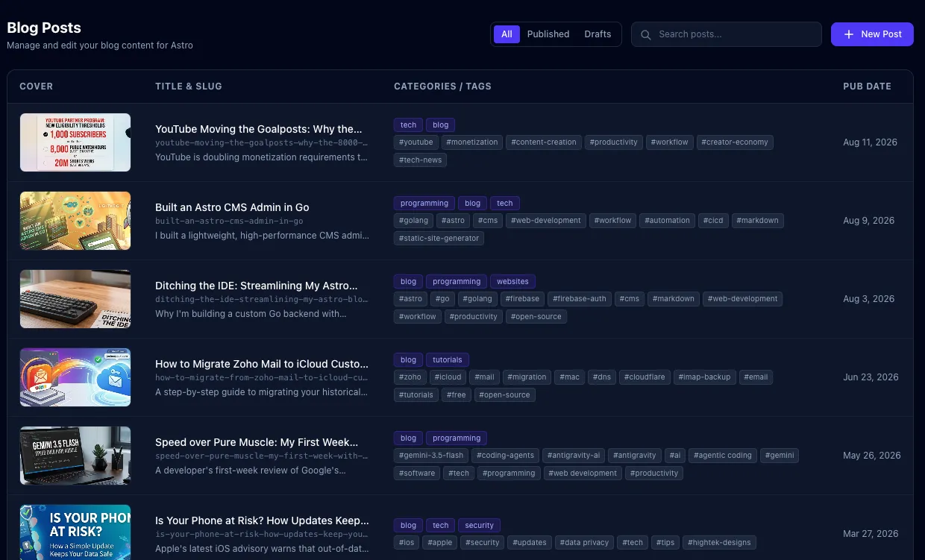Open the Ditching the IDE cover thumbnail
This screenshot has width=925, height=560.
coord(75,299)
